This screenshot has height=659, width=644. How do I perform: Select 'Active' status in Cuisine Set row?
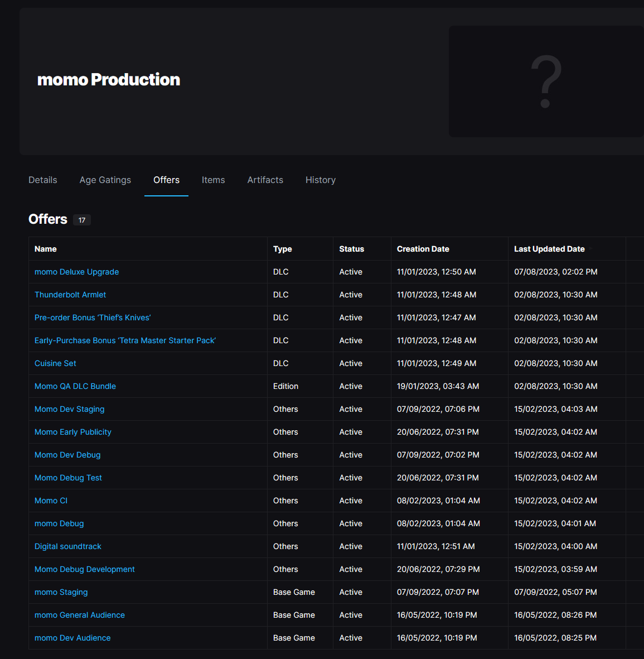click(x=351, y=363)
